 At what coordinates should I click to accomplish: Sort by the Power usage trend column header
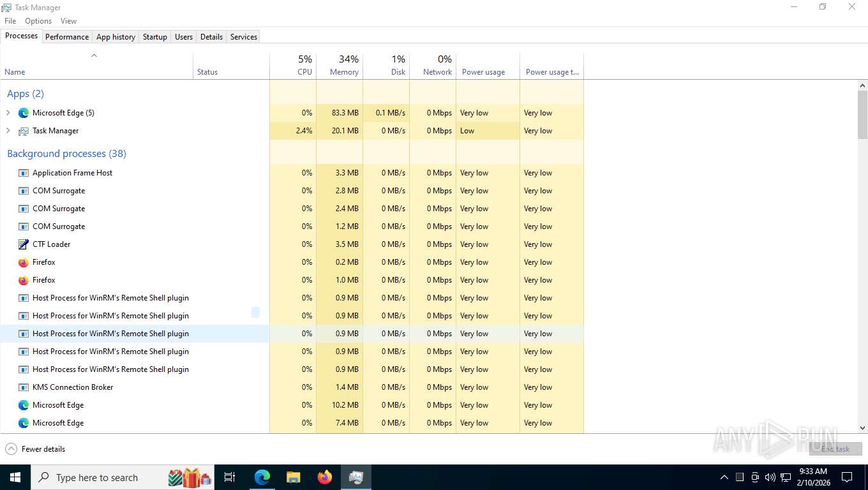pos(551,66)
